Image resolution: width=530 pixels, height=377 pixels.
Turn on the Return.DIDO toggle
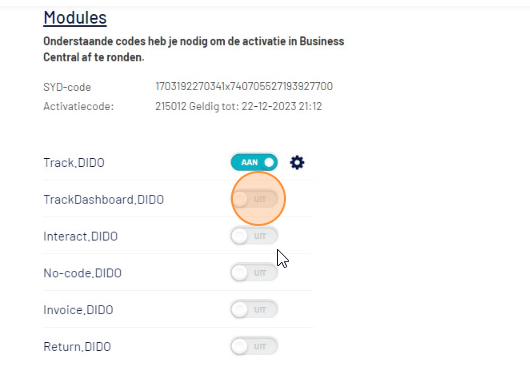tap(254, 347)
